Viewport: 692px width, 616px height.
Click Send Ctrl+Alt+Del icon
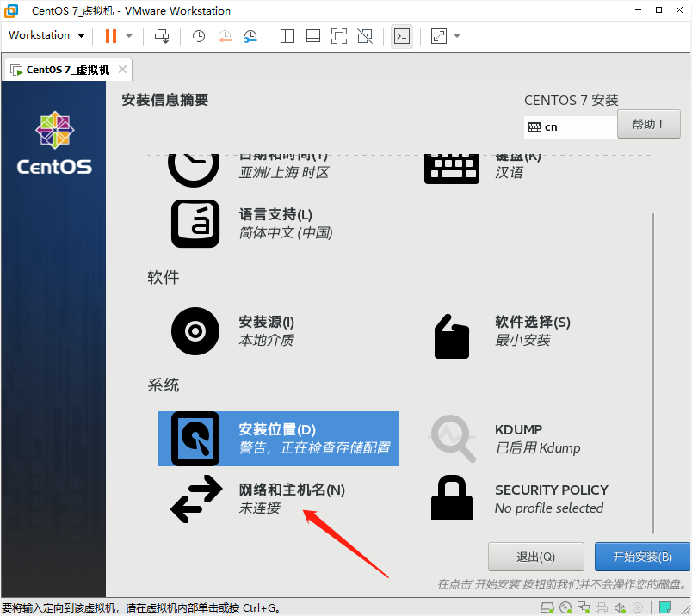coord(162,36)
